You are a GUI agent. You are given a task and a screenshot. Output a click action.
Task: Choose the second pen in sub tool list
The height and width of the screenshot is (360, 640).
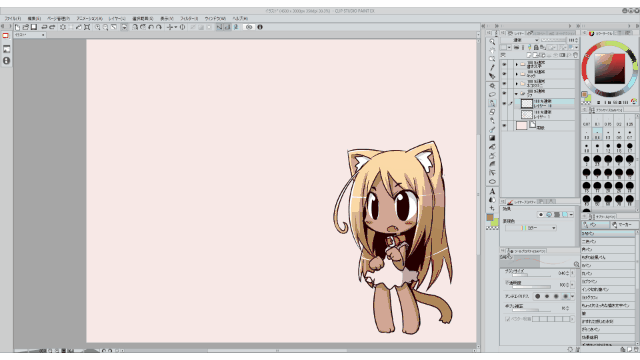point(608,242)
